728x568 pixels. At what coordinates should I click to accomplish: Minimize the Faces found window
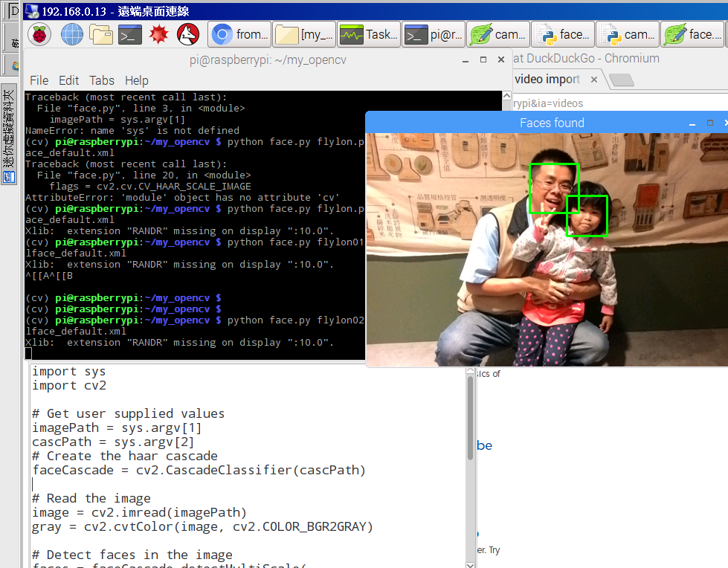[x=692, y=123]
